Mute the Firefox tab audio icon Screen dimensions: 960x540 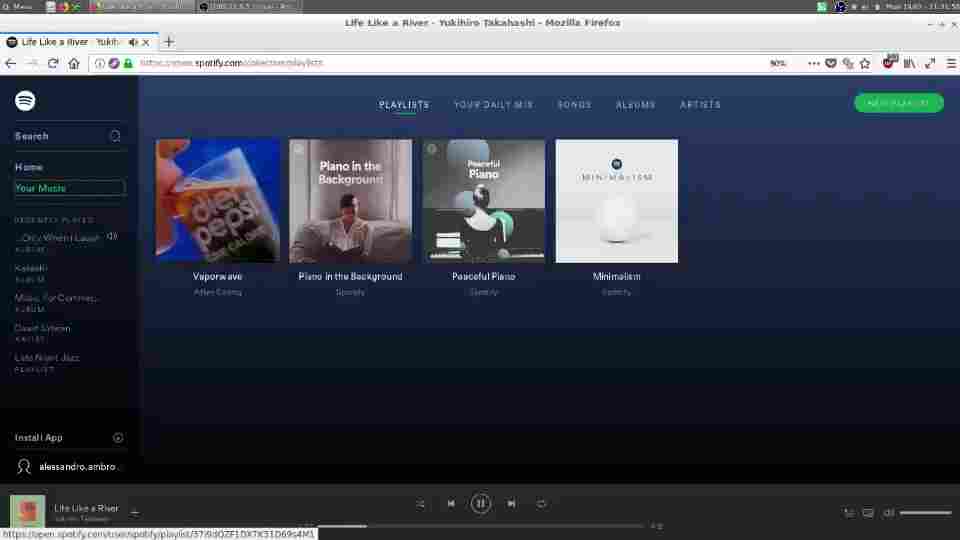coord(133,42)
